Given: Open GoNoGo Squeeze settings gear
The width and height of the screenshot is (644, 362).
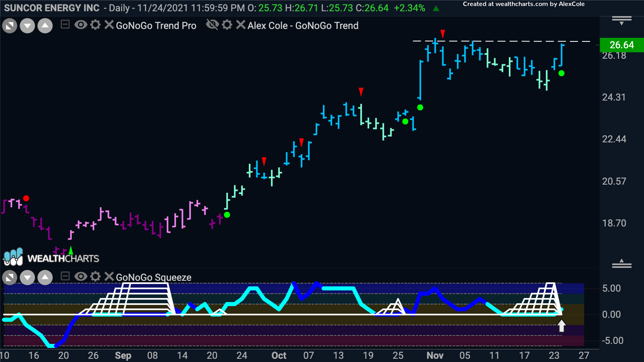Looking at the screenshot, I should [x=95, y=276].
